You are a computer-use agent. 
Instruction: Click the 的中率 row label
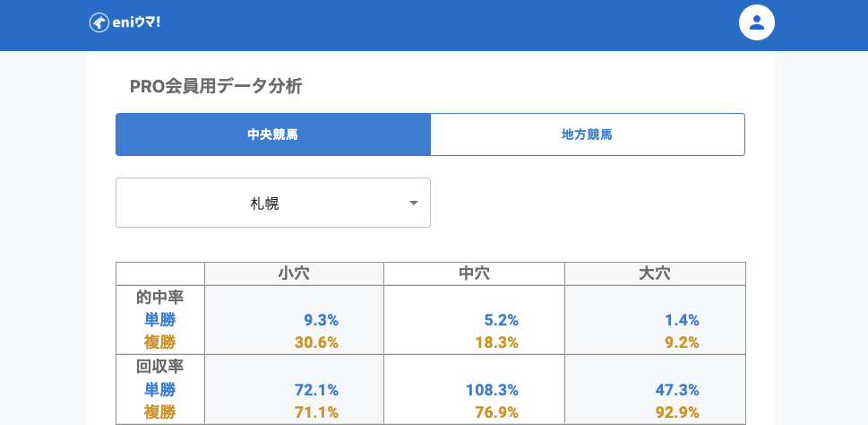(x=159, y=297)
